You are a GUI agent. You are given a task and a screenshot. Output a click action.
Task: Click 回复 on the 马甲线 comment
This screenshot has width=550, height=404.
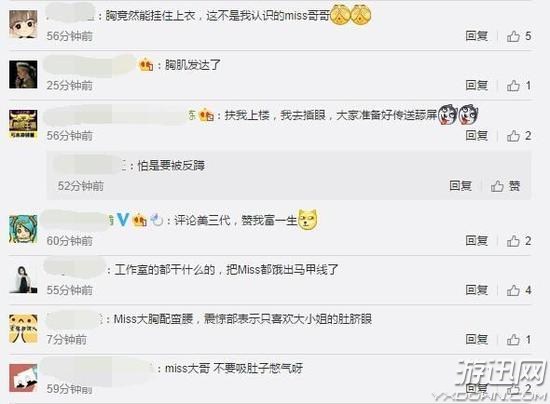(x=476, y=290)
